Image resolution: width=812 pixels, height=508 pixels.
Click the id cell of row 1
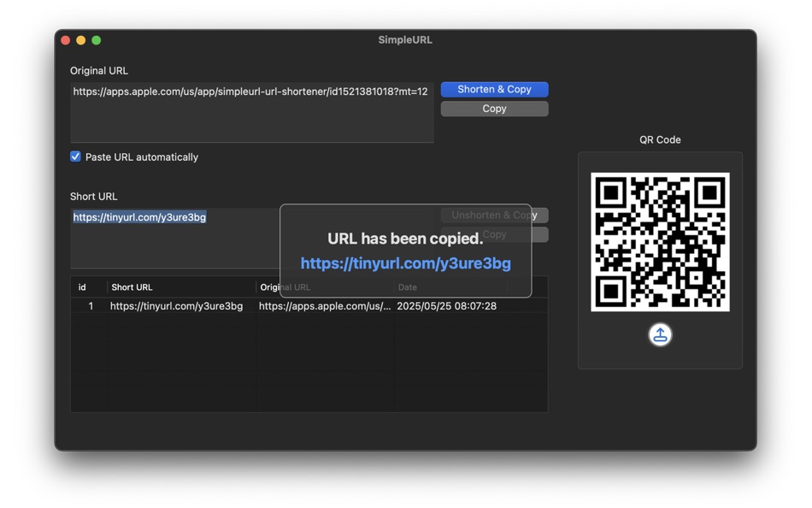[91, 306]
